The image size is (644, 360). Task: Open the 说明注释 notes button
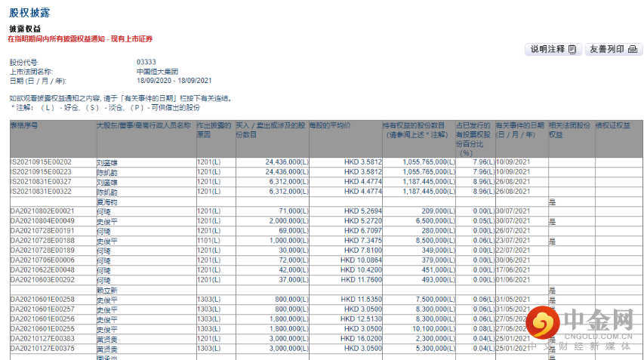coord(553,49)
